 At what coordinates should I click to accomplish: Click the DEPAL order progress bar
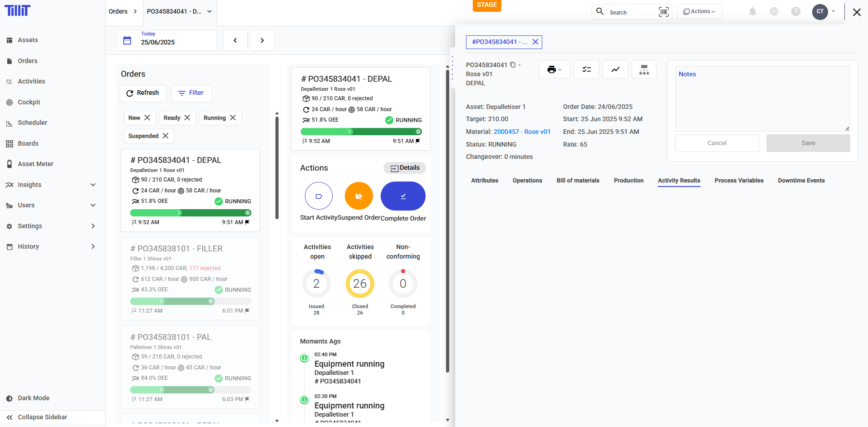coord(190,213)
